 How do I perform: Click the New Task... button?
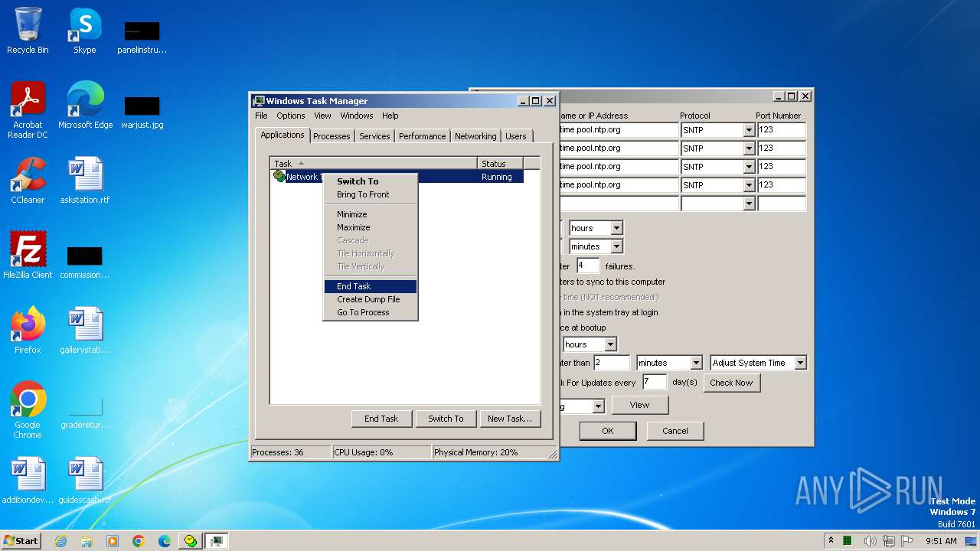pos(510,419)
